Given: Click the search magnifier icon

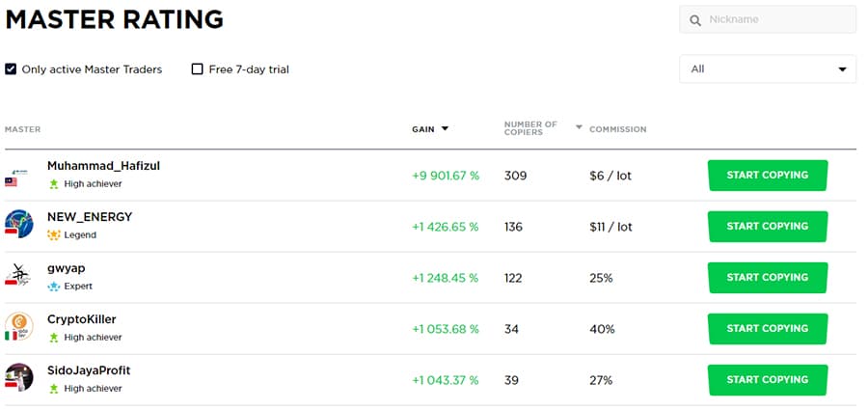Looking at the screenshot, I should click(x=694, y=20).
